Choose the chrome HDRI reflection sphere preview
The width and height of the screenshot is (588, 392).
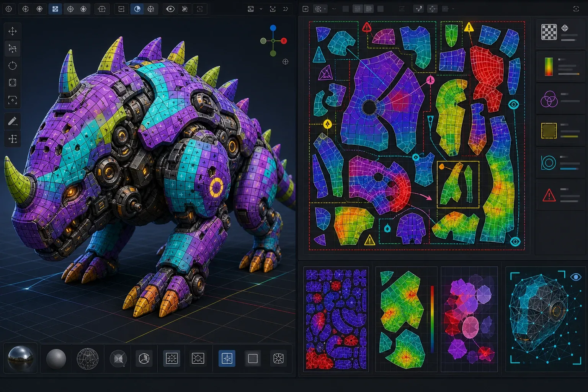21,358
